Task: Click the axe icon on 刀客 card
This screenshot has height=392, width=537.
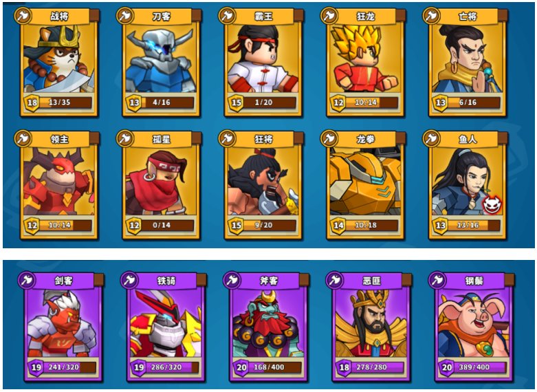Action: [x=125, y=16]
